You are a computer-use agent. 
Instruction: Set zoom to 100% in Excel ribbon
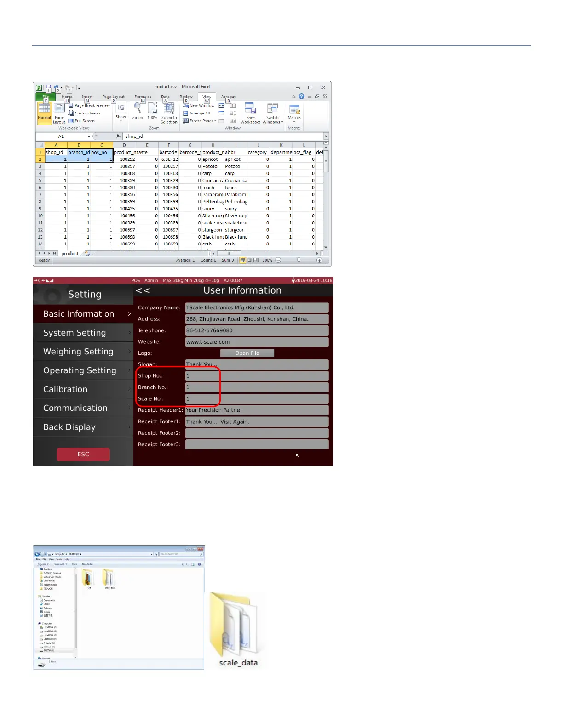[152, 111]
